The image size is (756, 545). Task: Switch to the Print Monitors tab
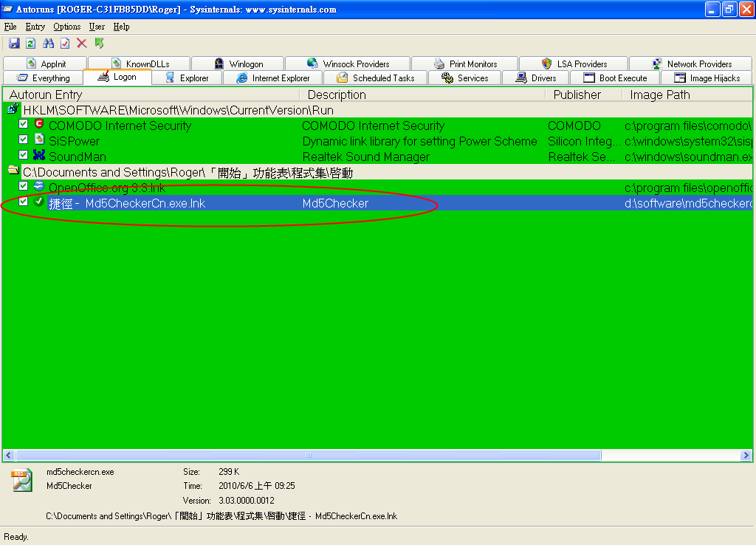click(x=465, y=64)
